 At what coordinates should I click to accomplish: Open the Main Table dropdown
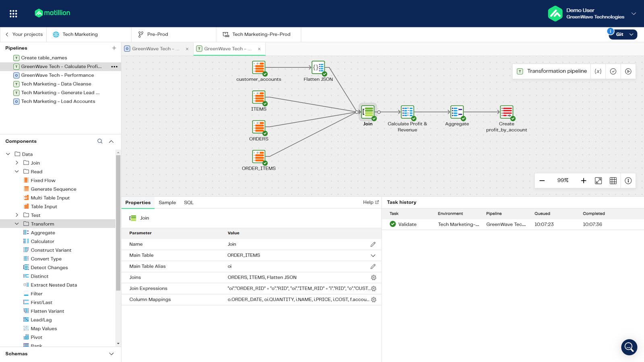373,255
